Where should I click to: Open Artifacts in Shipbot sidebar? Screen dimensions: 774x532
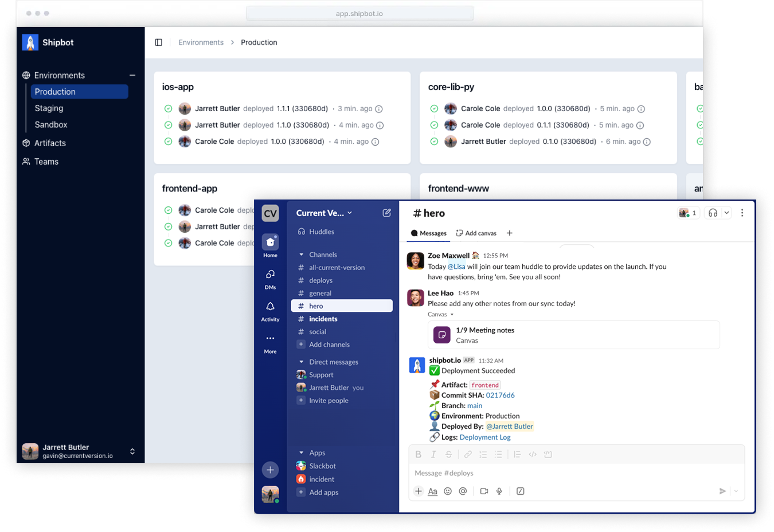(50, 143)
